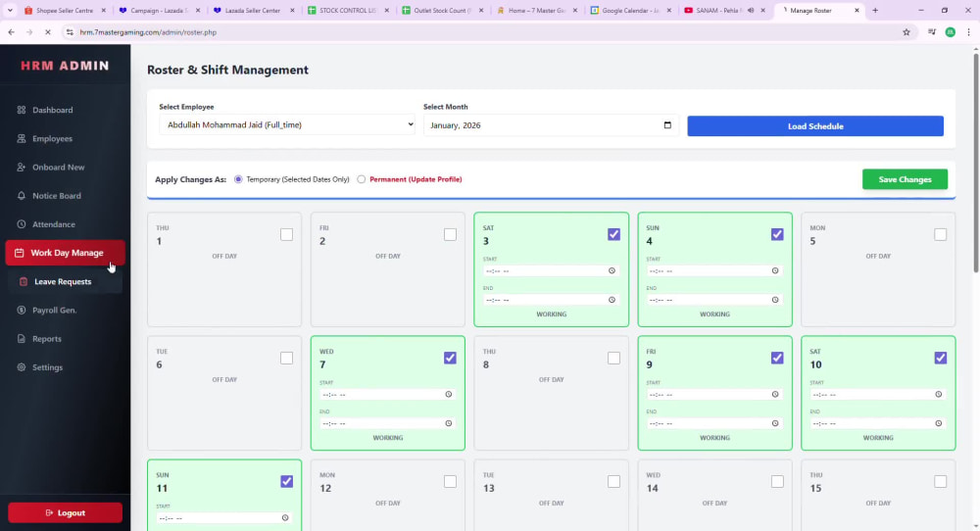Switch to STOCK CONTROL LIST tab
Screen dimensions: 980x531
(348, 11)
